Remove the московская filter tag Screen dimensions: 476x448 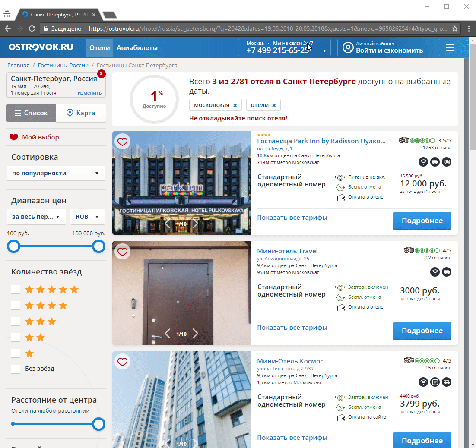(x=235, y=106)
